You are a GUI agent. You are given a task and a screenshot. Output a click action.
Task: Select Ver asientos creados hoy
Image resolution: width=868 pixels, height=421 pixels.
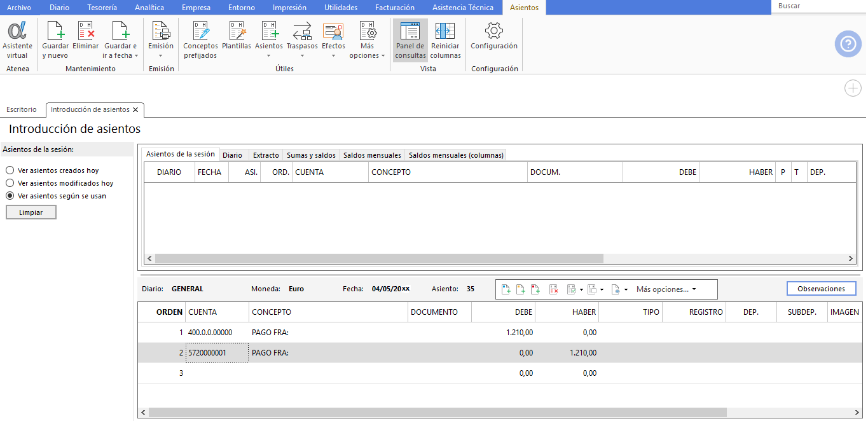(x=10, y=170)
